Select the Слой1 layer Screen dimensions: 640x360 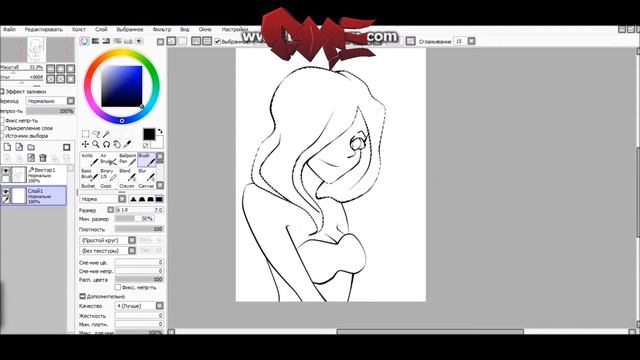34,196
